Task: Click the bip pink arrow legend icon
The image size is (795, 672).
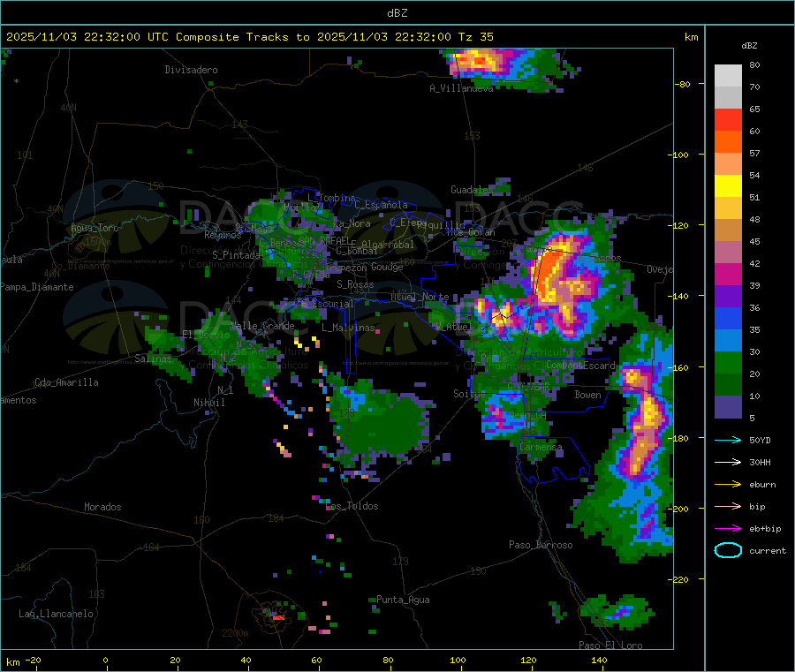Action: point(728,506)
